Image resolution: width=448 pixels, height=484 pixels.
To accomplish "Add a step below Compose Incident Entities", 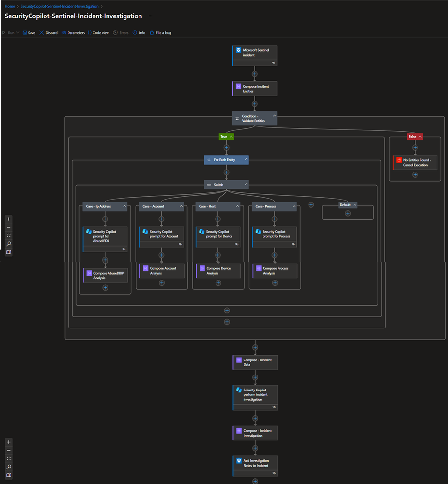I will [x=255, y=104].
